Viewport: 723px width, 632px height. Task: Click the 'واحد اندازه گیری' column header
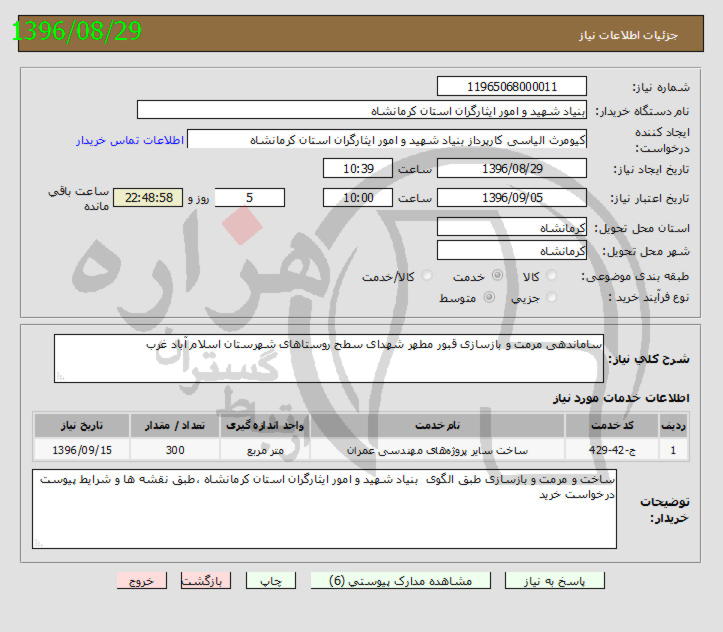(265, 425)
